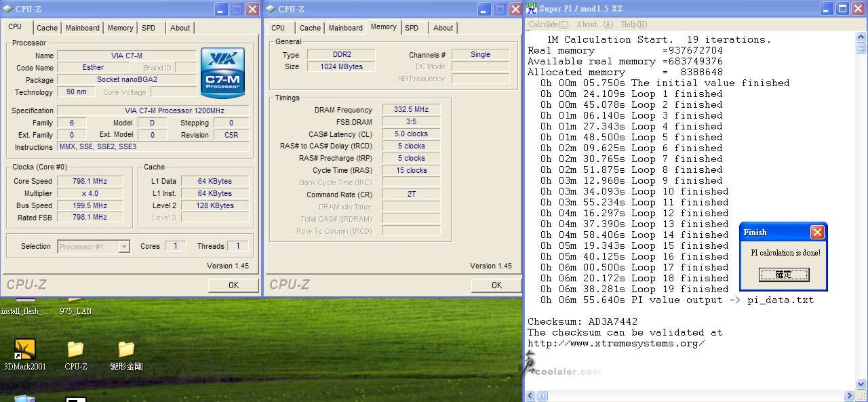Open About tab in left CPU-Z window
The height and width of the screenshot is (402, 868).
tap(180, 28)
